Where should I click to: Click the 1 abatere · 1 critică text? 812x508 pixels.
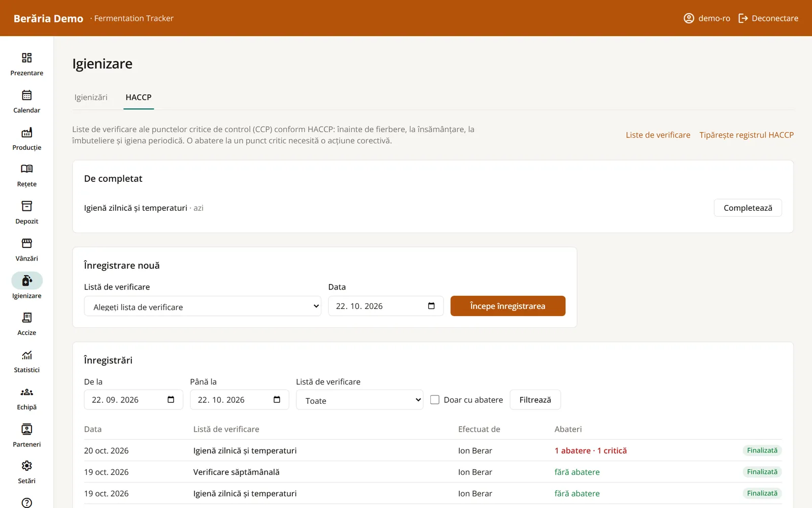[590, 451]
